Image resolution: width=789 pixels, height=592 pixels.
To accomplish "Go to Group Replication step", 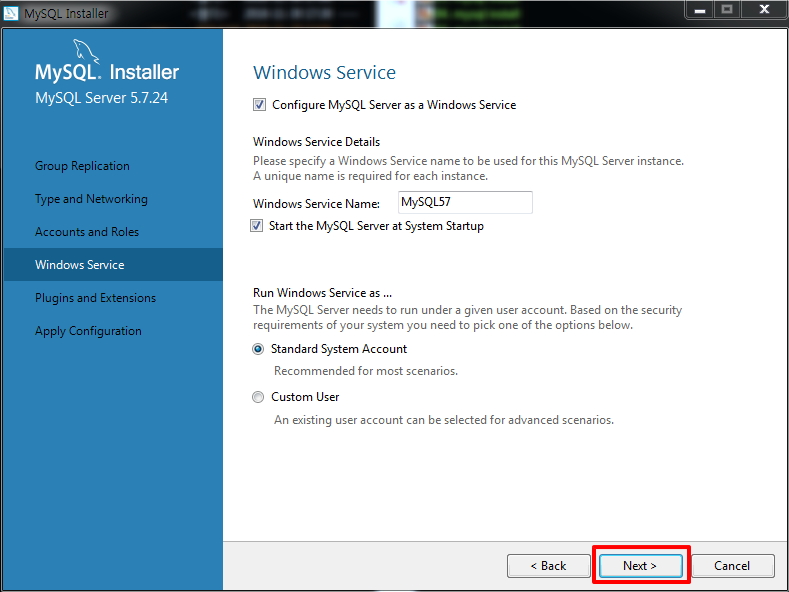I will (x=82, y=166).
